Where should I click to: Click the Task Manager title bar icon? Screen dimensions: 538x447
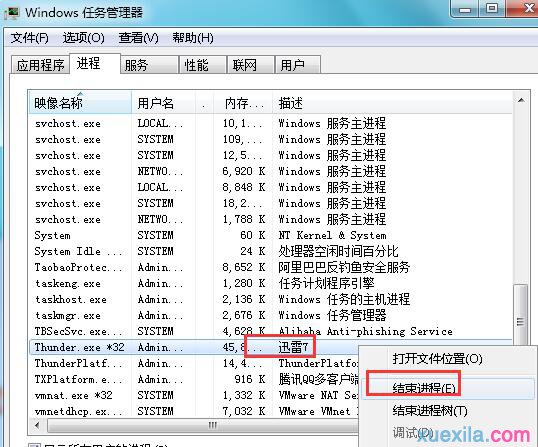[12, 12]
